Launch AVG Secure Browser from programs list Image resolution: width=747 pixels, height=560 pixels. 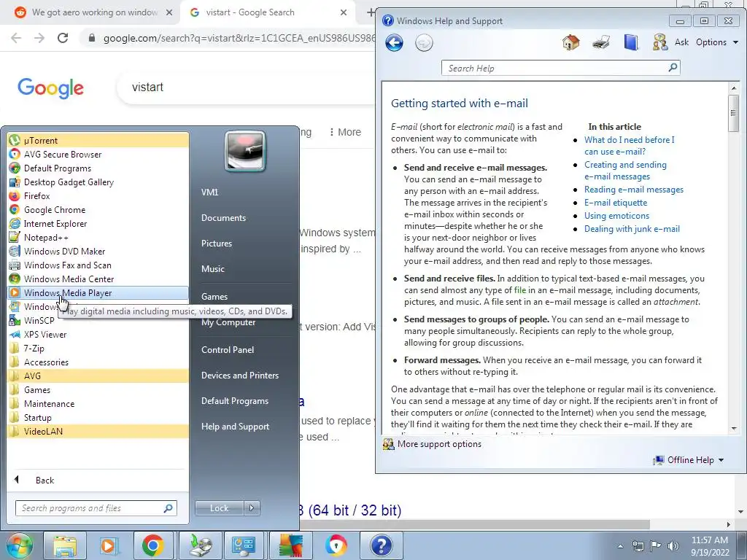point(98,155)
